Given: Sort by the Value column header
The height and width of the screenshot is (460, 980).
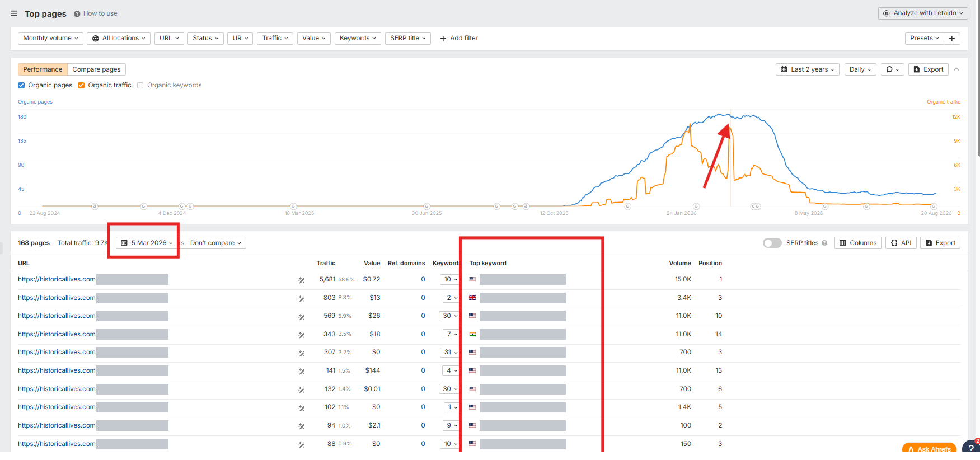Looking at the screenshot, I should tap(372, 263).
